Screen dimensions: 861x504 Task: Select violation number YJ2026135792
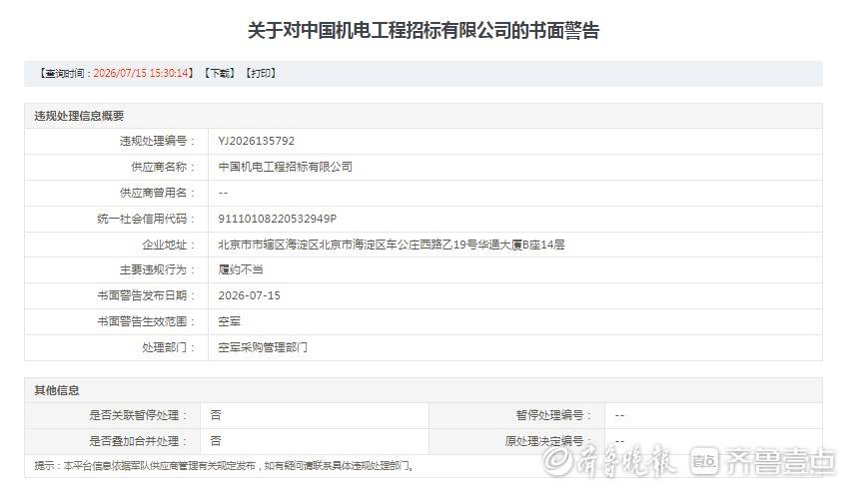(x=257, y=141)
